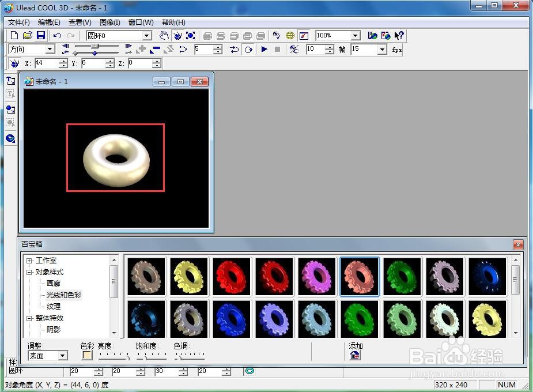Select the yellow gear preset in first row
This screenshot has height=392, width=533.
tap(188, 276)
